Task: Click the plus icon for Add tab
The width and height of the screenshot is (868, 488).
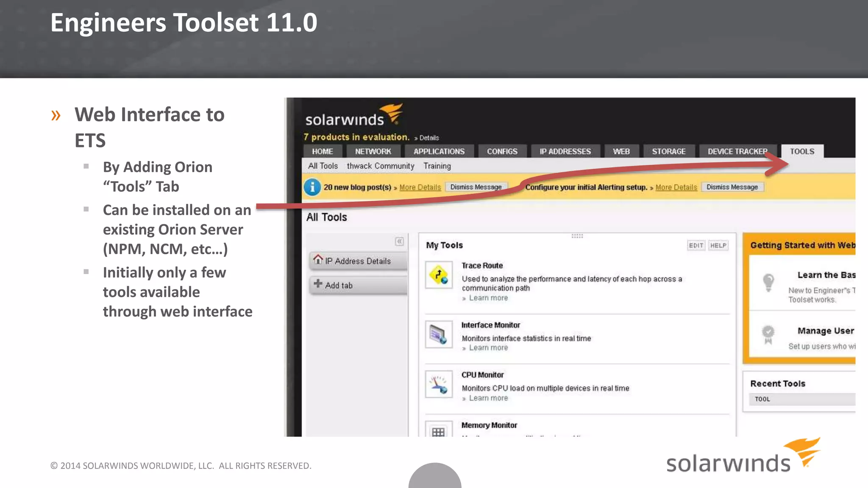Action: point(318,284)
